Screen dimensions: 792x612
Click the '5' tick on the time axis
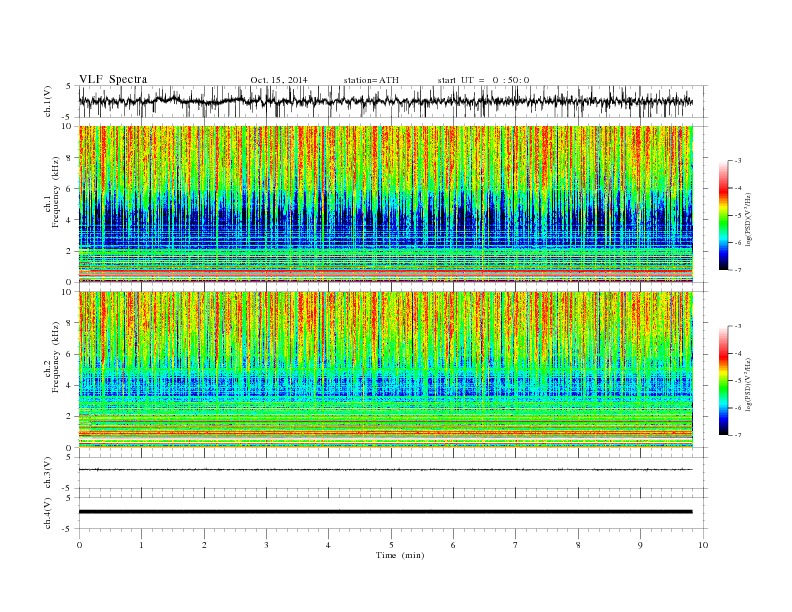click(x=391, y=545)
